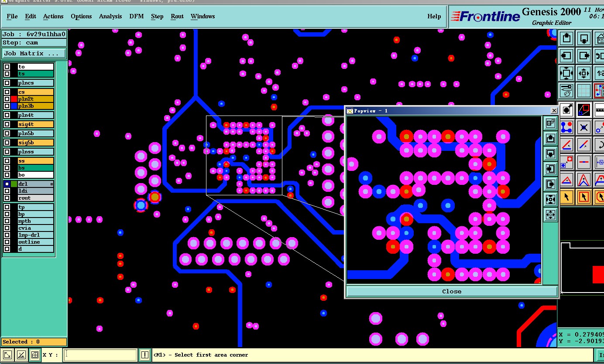The image size is (604, 364).
Task: Open the Rout menu
Action: [x=177, y=16]
